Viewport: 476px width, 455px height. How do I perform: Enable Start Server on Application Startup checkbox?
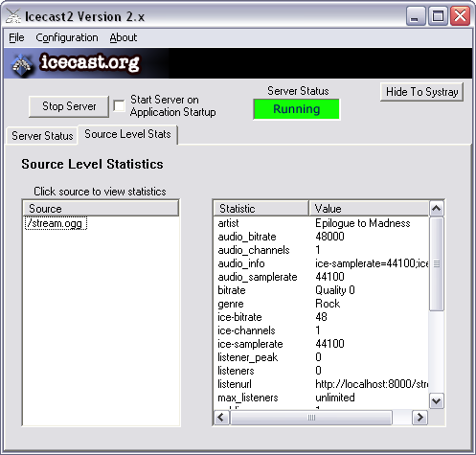[119, 105]
